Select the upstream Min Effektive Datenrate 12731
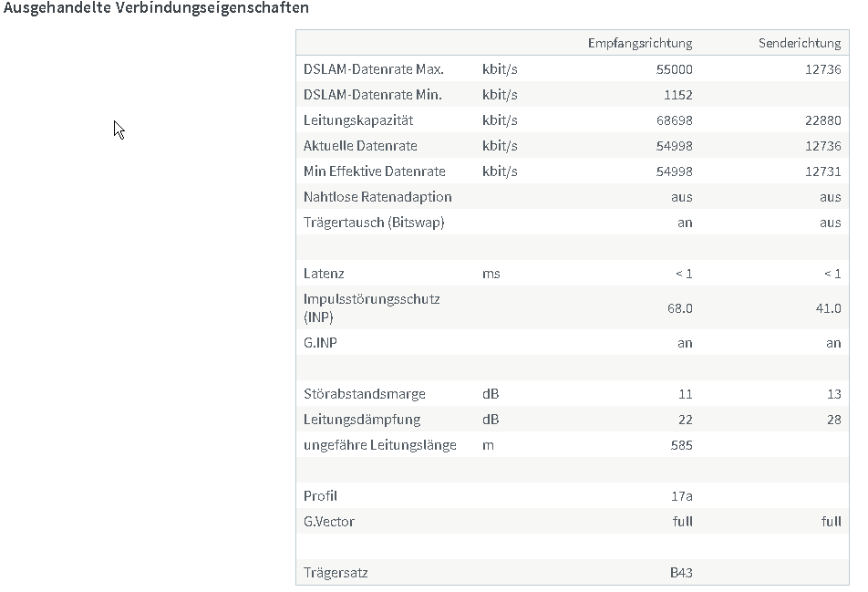The width and height of the screenshot is (868, 592). point(823,171)
